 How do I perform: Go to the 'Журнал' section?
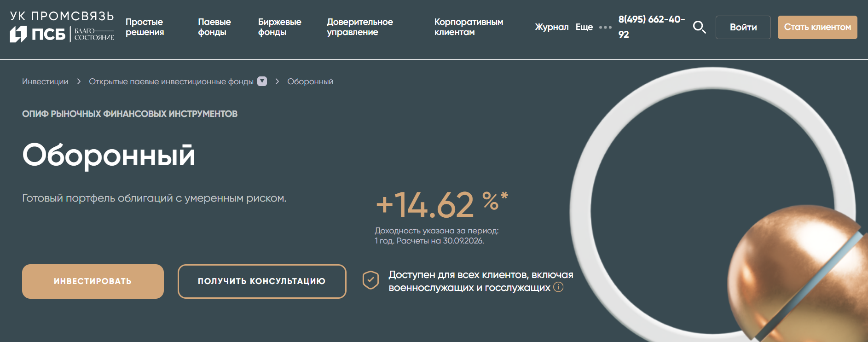pos(552,27)
